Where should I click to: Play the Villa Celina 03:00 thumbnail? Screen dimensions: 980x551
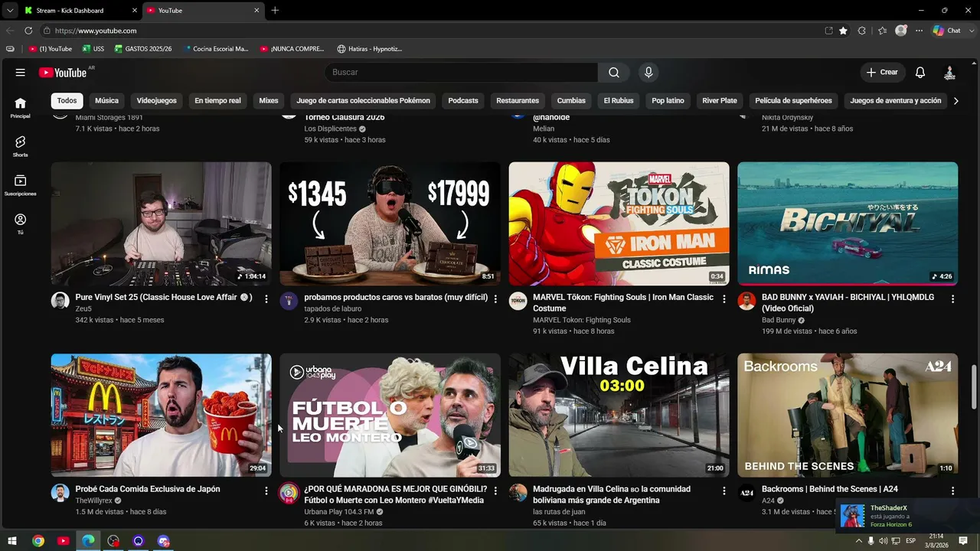point(619,416)
